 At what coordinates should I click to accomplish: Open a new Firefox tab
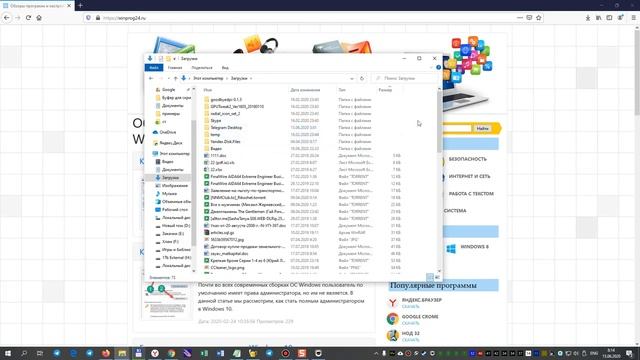point(80,5)
